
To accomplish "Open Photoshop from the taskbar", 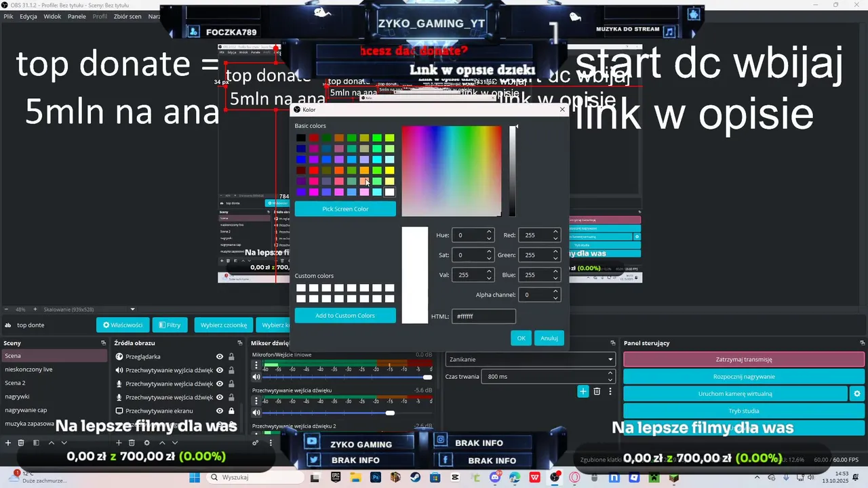I will coord(375,477).
